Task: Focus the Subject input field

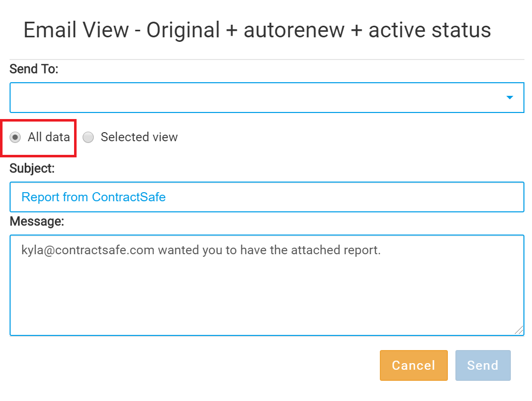Action: [x=267, y=197]
